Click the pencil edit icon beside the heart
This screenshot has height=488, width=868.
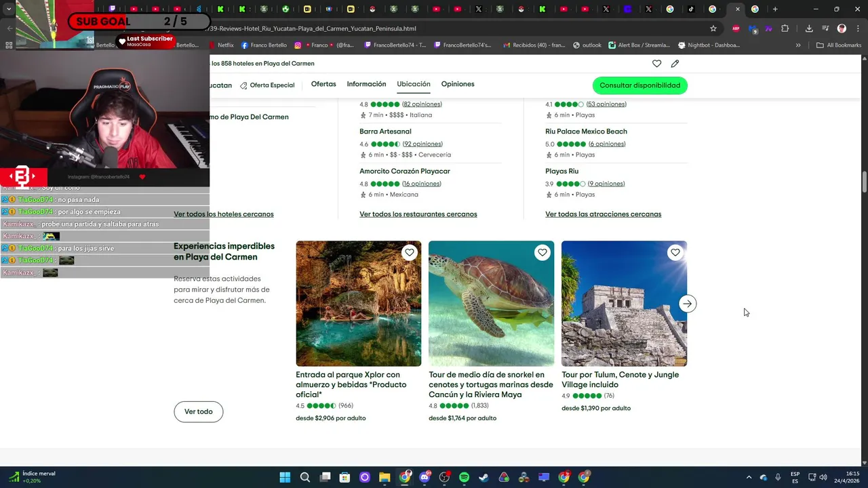pos(675,64)
